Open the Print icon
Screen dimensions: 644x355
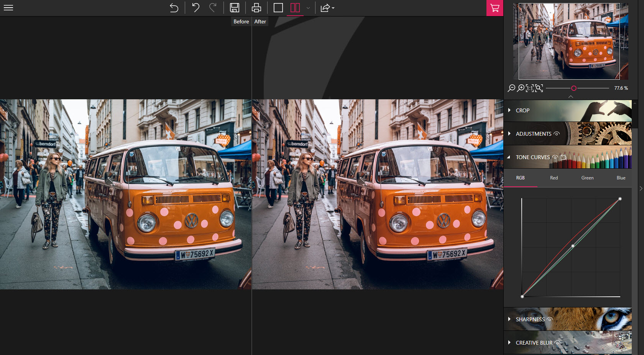pyautogui.click(x=256, y=8)
